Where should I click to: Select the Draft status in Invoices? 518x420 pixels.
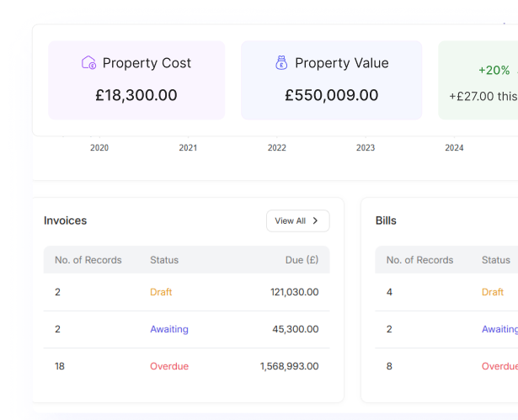[161, 292]
